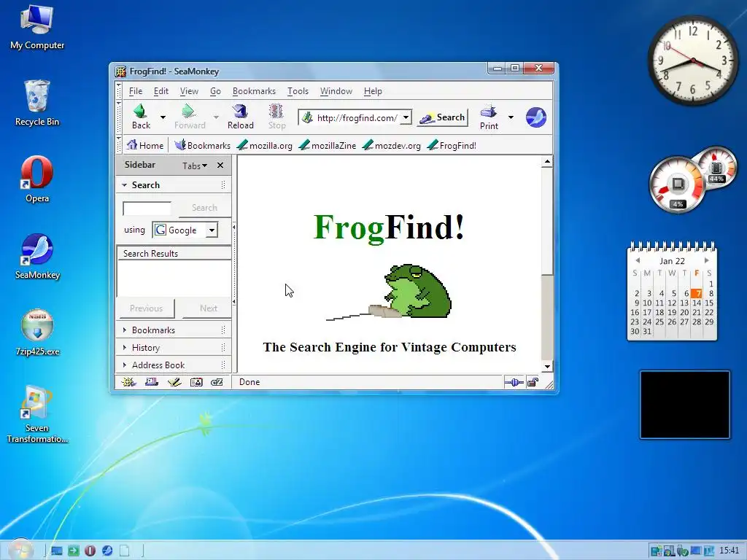
Task: Close the Sidebar with its X button
Action: click(x=220, y=166)
